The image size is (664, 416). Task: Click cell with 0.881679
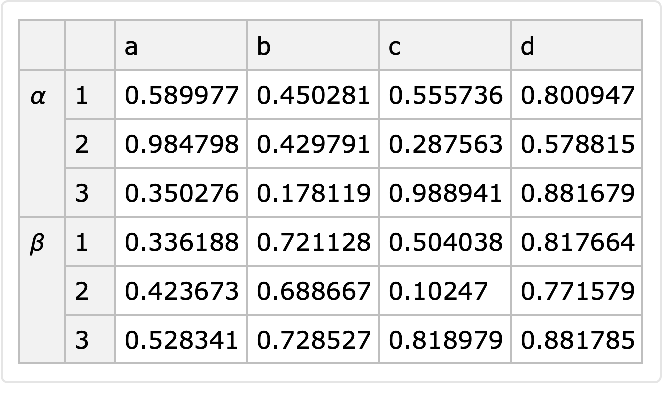click(x=577, y=193)
